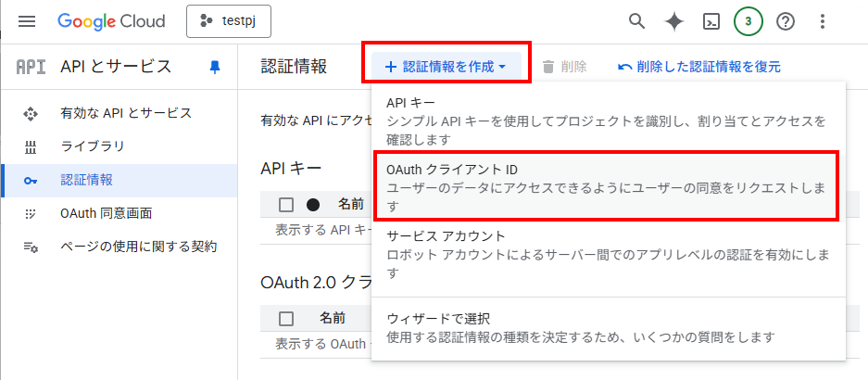Click the search magnifier icon
868x380 pixels.
pyautogui.click(x=636, y=21)
